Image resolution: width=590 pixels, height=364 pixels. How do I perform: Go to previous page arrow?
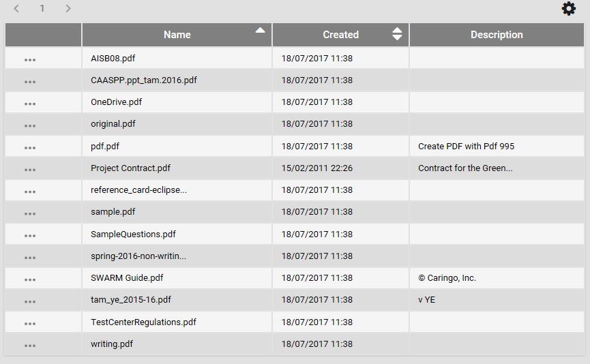16,8
